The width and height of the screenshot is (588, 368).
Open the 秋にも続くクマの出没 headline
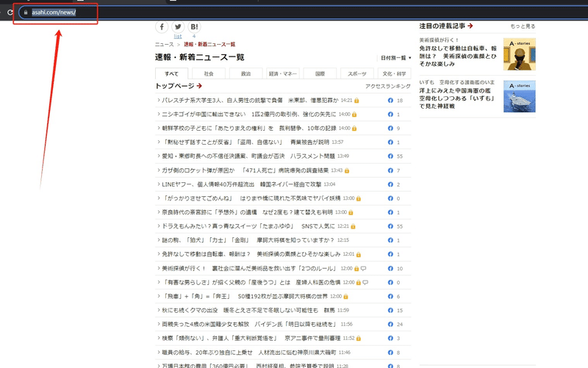click(x=248, y=310)
